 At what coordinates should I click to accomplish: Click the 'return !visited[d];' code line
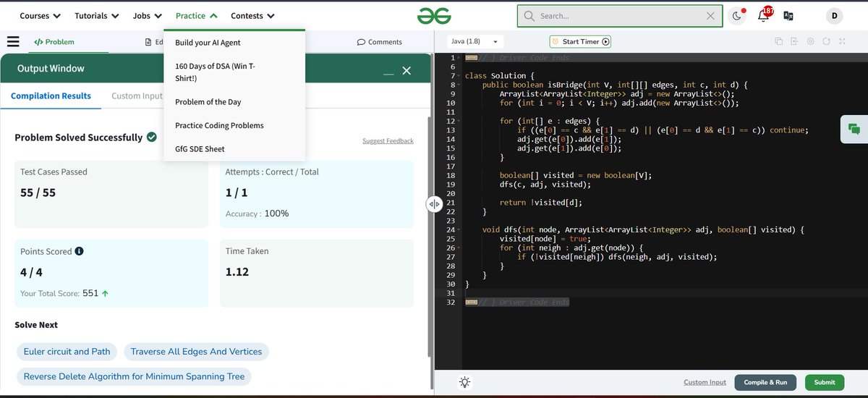pos(540,203)
